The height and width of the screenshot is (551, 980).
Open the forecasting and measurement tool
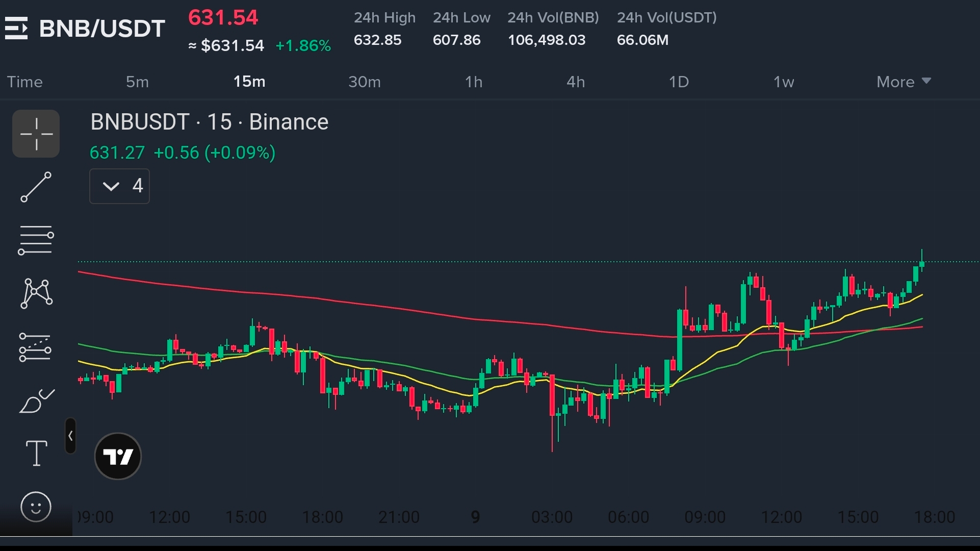pos(35,347)
